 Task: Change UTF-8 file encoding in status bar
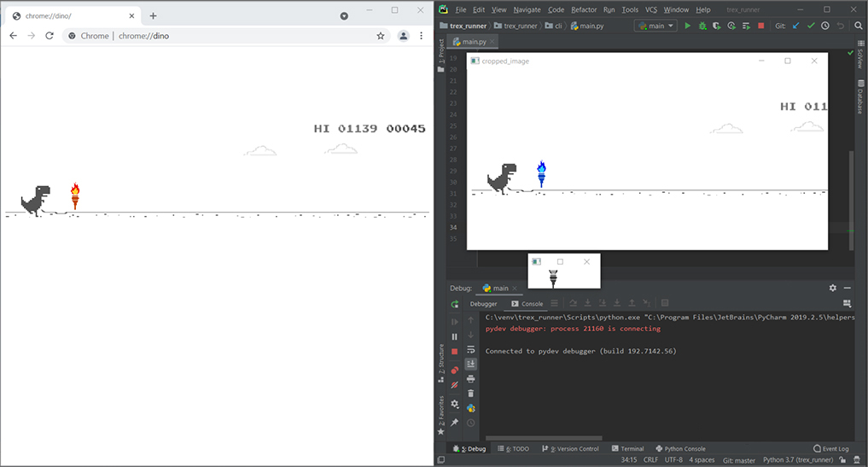[x=673, y=460]
